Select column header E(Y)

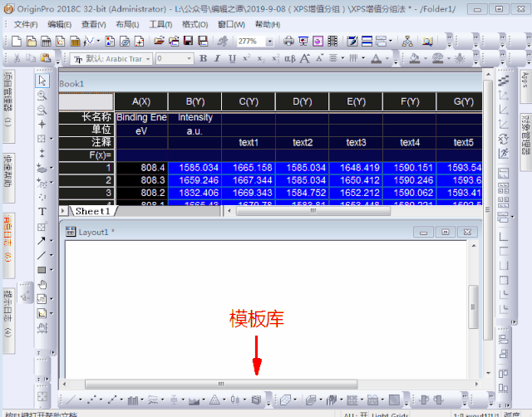click(x=357, y=101)
